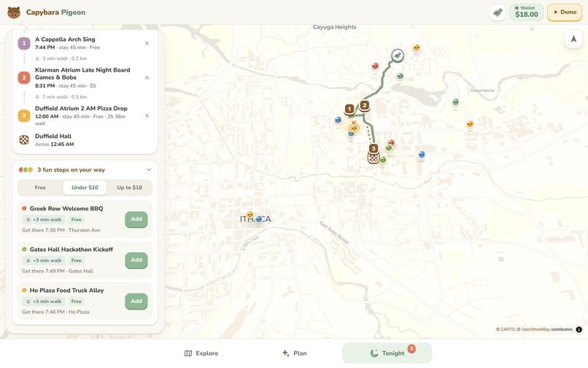Add Ho Plaza Food Truck Alley to route
The height and width of the screenshot is (368, 588).
point(136,301)
